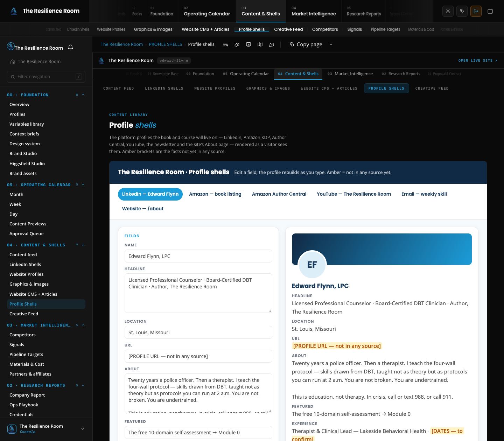Open the map icon in breadcrumb toolbar

pyautogui.click(x=260, y=44)
